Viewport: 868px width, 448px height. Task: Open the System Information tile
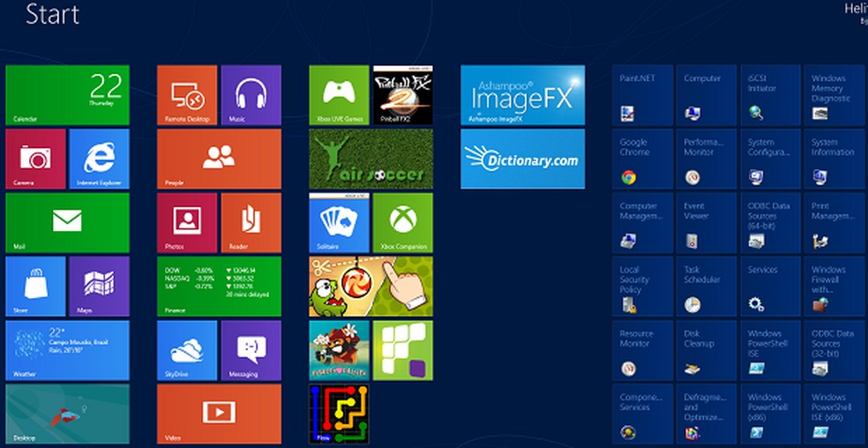(834, 159)
